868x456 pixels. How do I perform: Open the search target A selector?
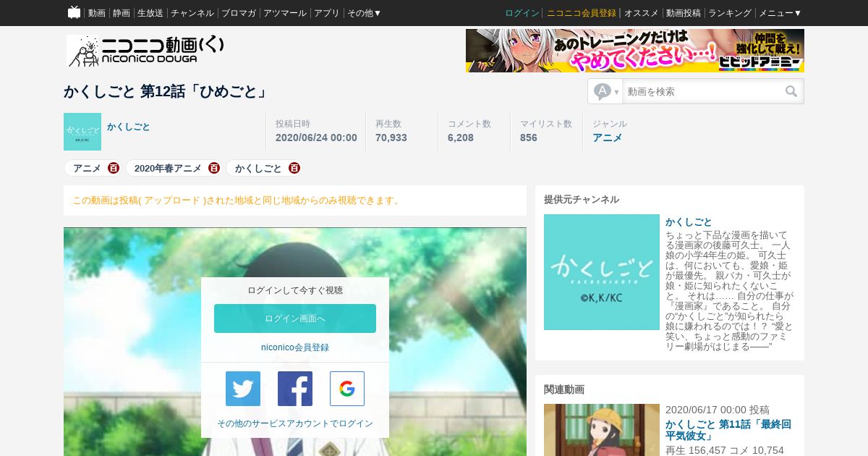point(606,91)
